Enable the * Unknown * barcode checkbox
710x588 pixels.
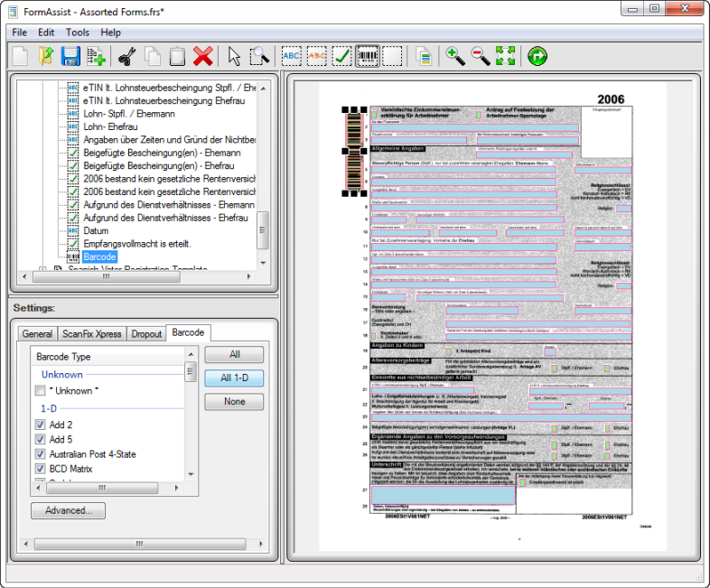pyautogui.click(x=41, y=391)
